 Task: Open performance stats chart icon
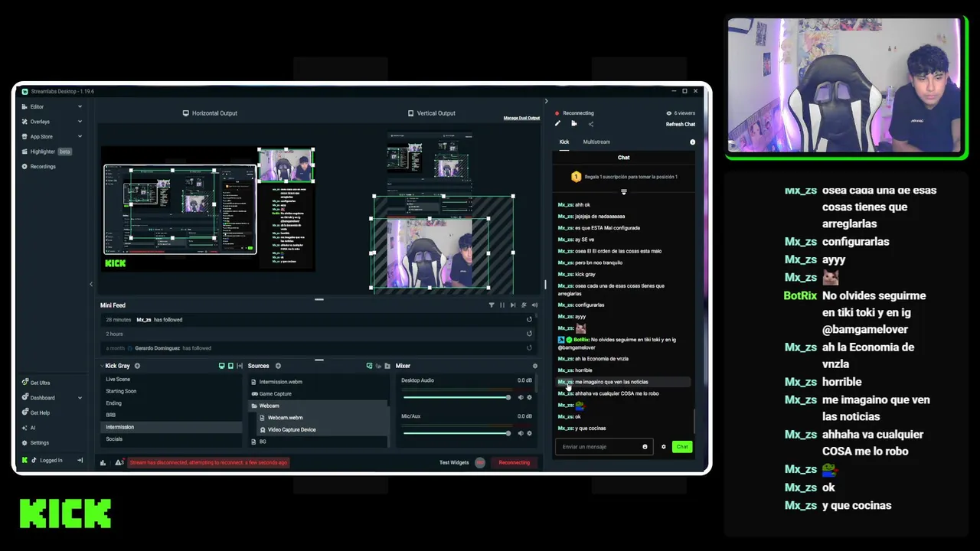103,462
